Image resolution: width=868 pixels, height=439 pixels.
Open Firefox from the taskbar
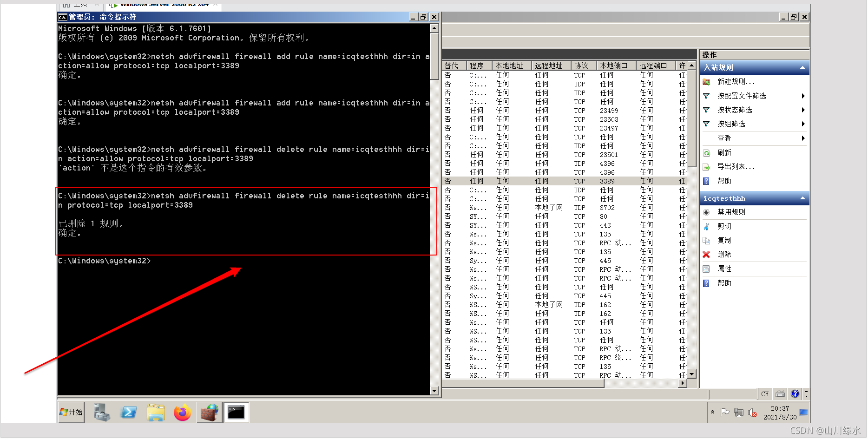pyautogui.click(x=182, y=413)
